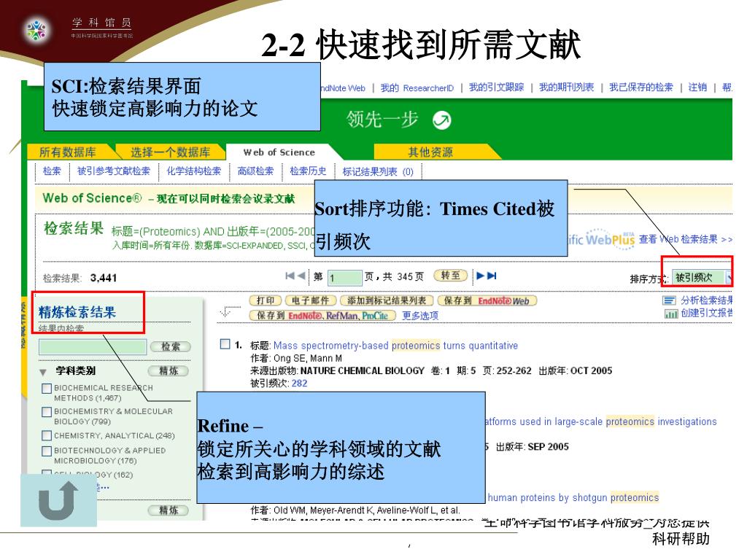The height and width of the screenshot is (560, 747).
Task: Select the Web of Science tab
Action: click(279, 152)
